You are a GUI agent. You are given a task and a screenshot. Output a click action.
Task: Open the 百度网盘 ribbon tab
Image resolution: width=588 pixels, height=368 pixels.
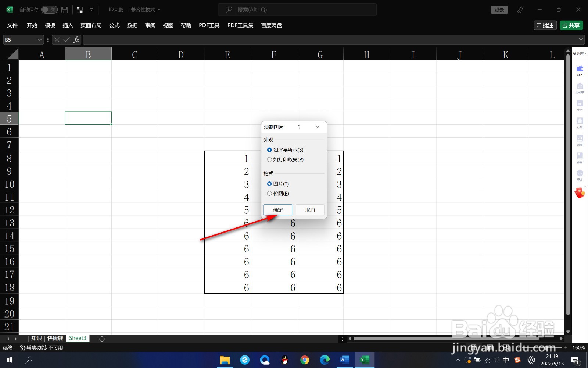point(272,25)
